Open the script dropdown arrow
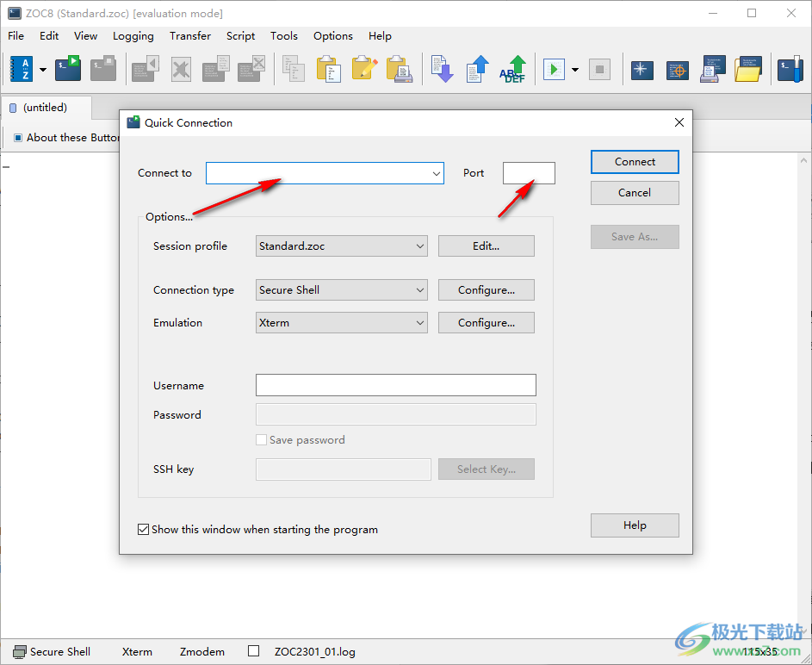 click(x=575, y=70)
